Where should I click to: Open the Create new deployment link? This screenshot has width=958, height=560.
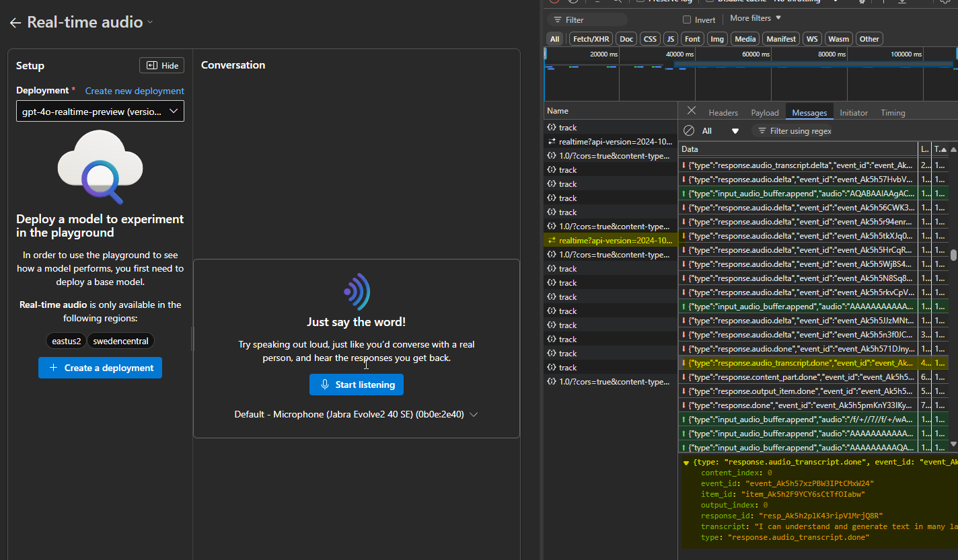(x=134, y=91)
